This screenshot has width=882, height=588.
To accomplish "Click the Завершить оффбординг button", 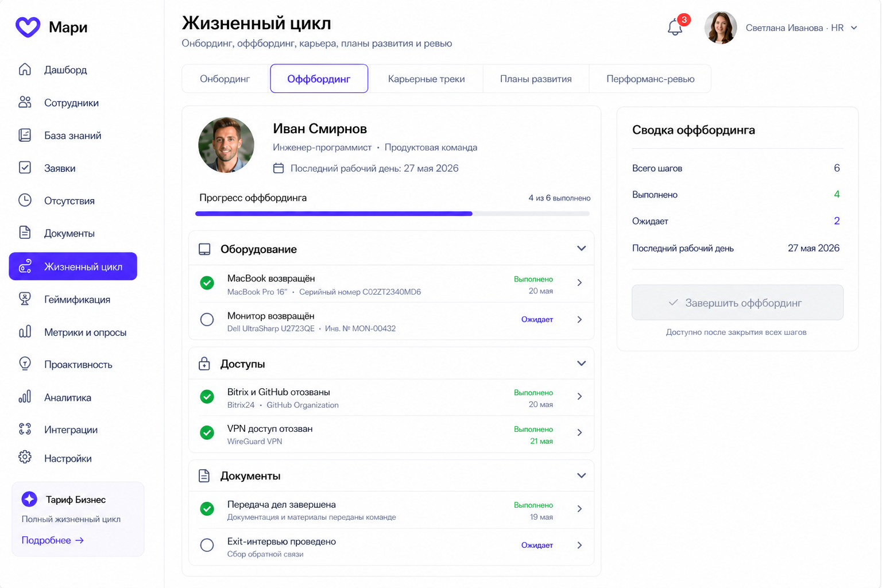I will coord(737,303).
